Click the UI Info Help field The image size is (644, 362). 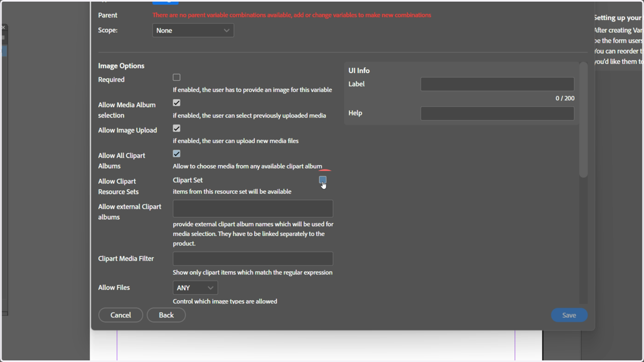[x=497, y=113]
